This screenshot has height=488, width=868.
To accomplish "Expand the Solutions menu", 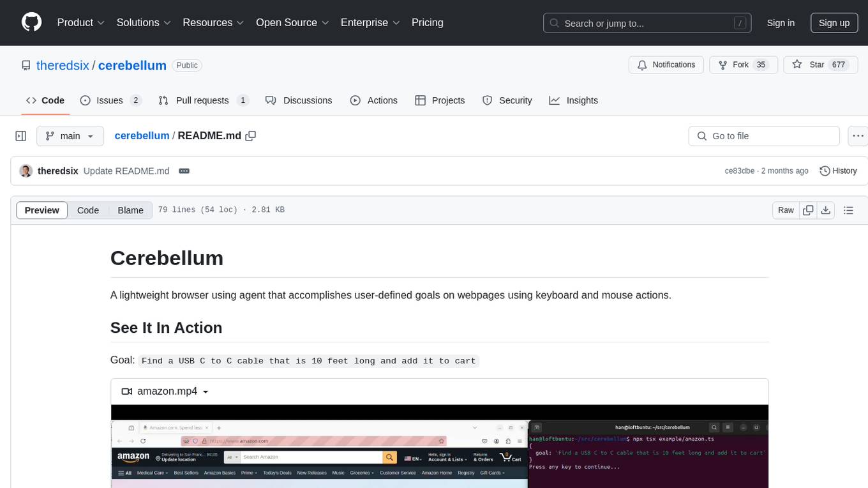I will pos(144,22).
